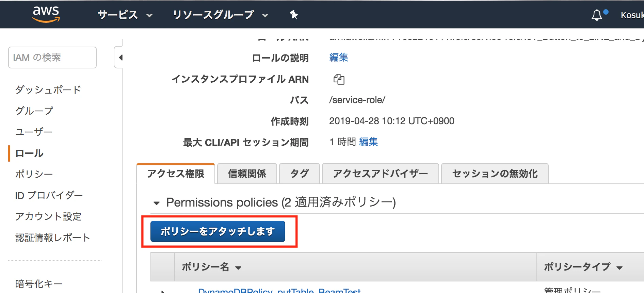Viewport: 644px width, 293px height.
Task: Switch to the アクセス権限 tab
Action: pos(176,174)
